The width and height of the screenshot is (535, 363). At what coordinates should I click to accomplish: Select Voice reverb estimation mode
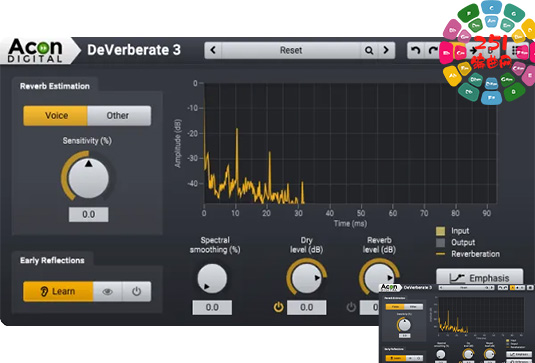pyautogui.click(x=56, y=116)
